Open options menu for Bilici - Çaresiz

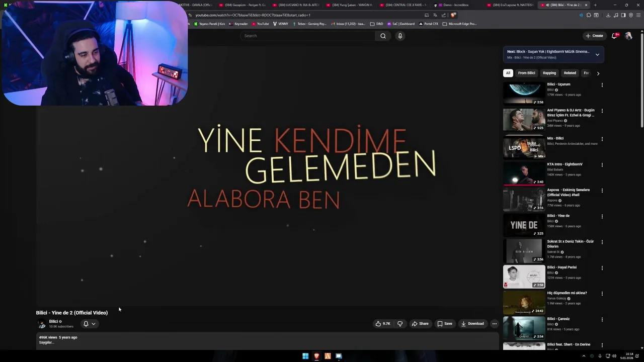click(602, 319)
